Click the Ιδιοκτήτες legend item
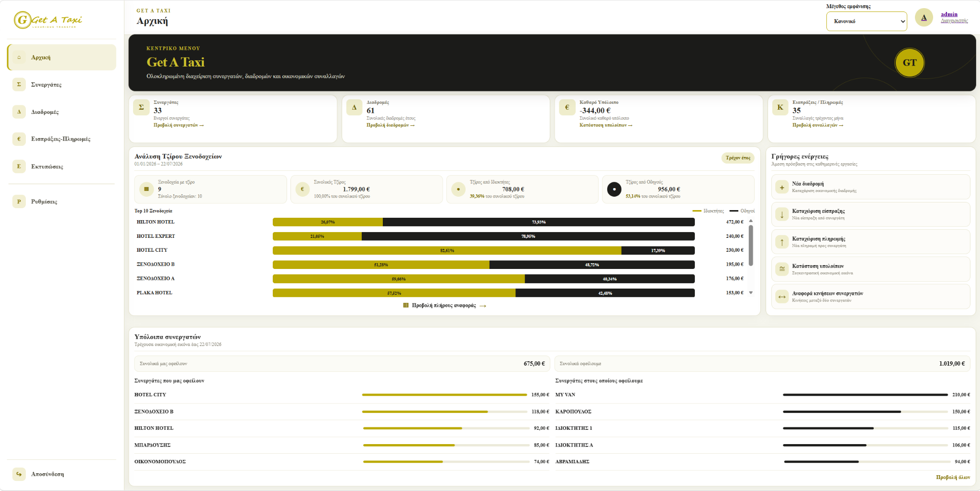The width and height of the screenshot is (980, 491). (708, 211)
